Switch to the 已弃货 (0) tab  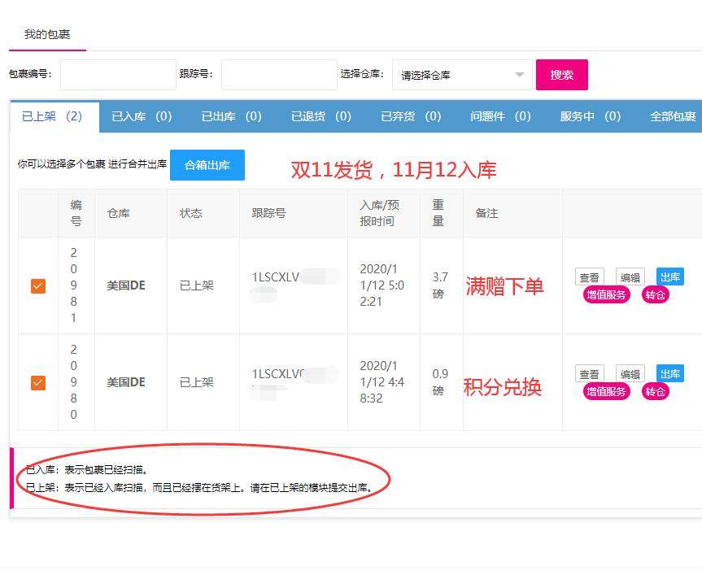pyautogui.click(x=411, y=116)
